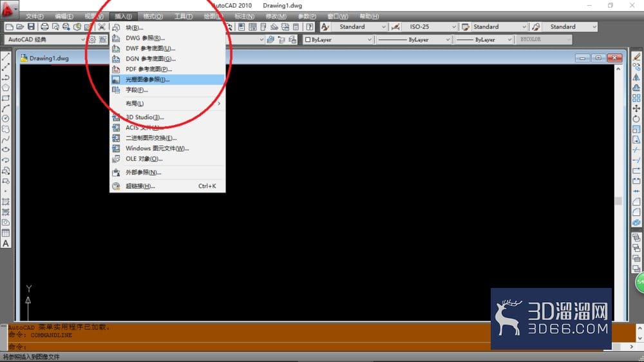
Task: Open Help with the question mark icon
Action: (310, 27)
